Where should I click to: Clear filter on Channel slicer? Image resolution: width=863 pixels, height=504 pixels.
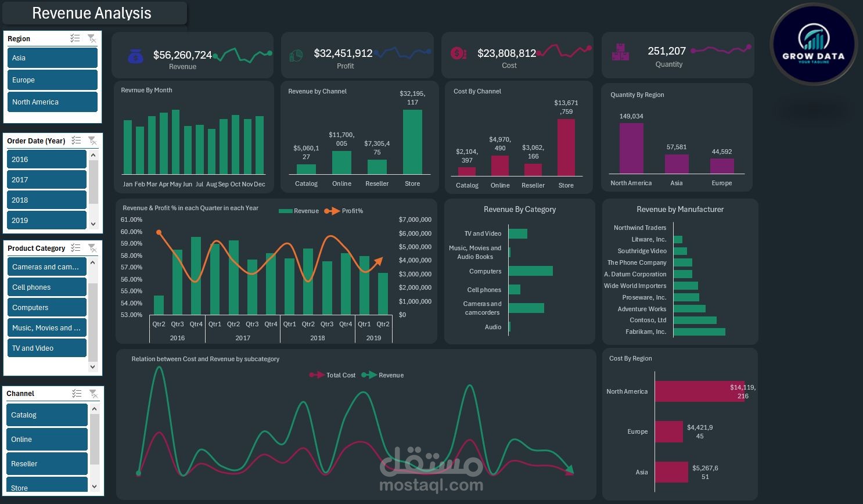(94, 393)
